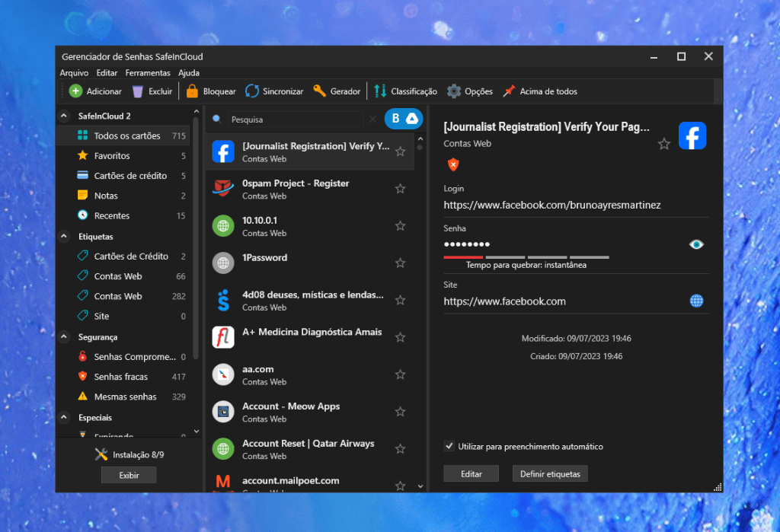Viewport: 780px width, 532px height.
Task: Click the https://www.facebook.com site link
Action: [504, 301]
